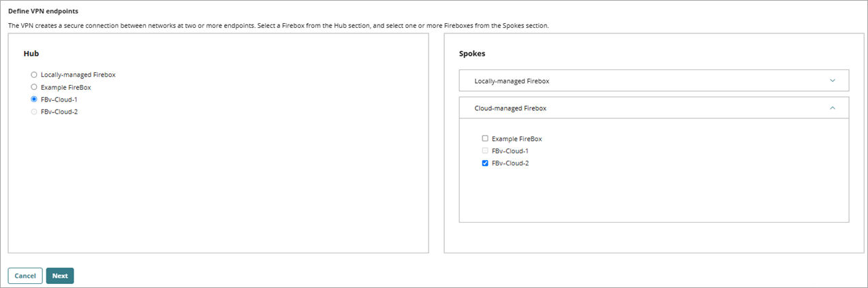Uncheck the FBv-Cloud-2 spoke checkbox

pos(485,163)
